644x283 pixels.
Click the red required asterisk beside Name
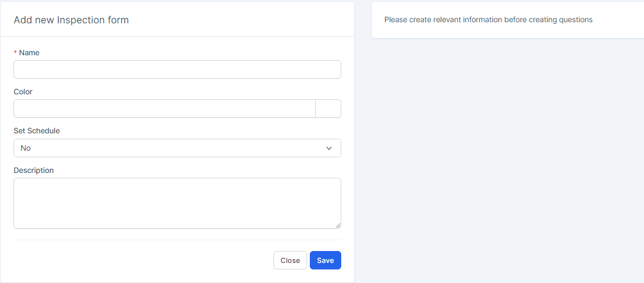[16, 53]
